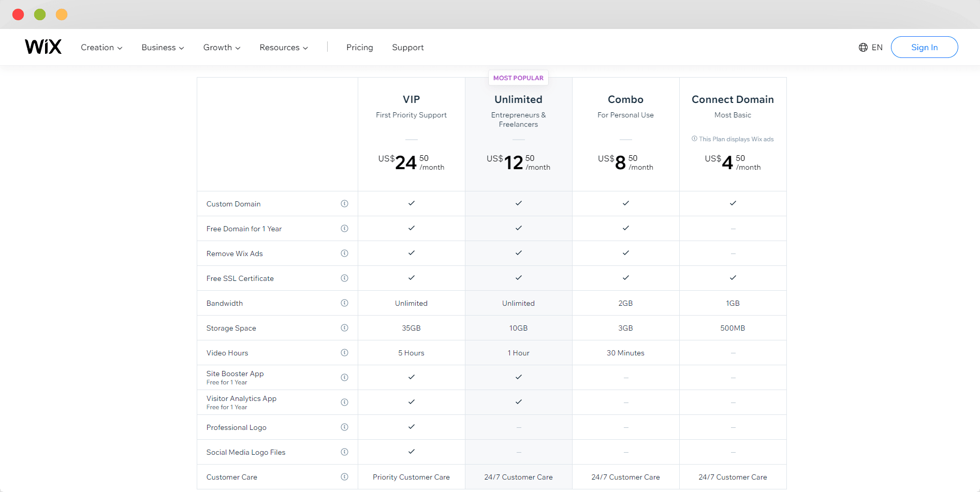Click the Video Hours info icon
Image resolution: width=980 pixels, height=492 pixels.
[x=344, y=353]
